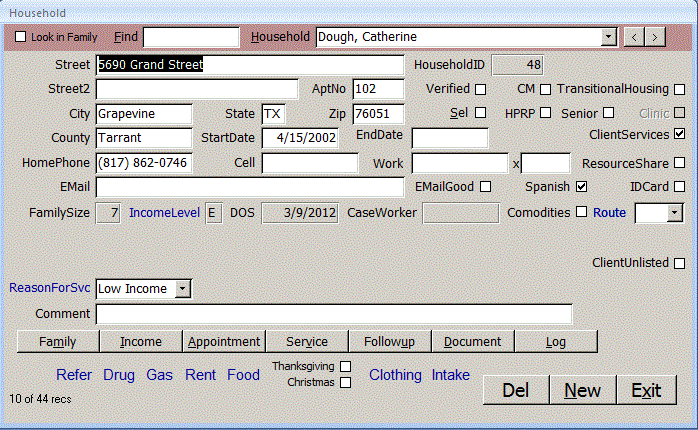698x430 pixels.
Task: Click into the EMail input field
Action: coord(250,186)
